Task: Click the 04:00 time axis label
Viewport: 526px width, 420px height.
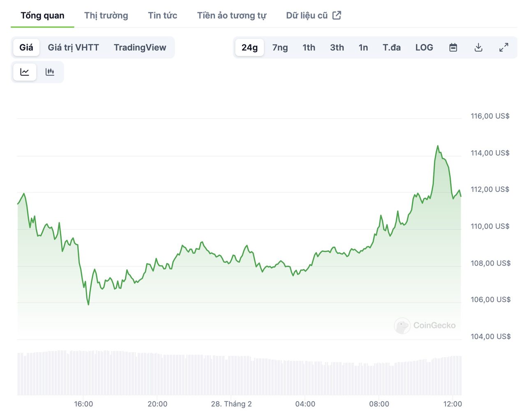Action: pyautogui.click(x=305, y=404)
